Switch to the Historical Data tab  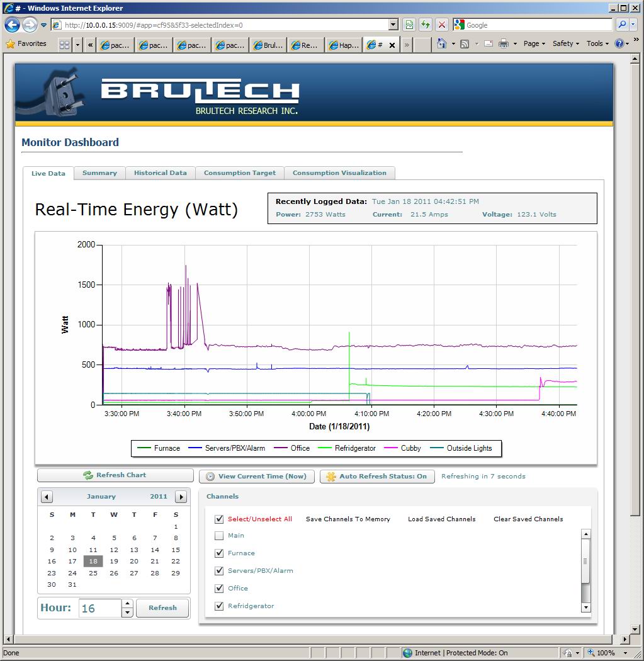tap(160, 173)
